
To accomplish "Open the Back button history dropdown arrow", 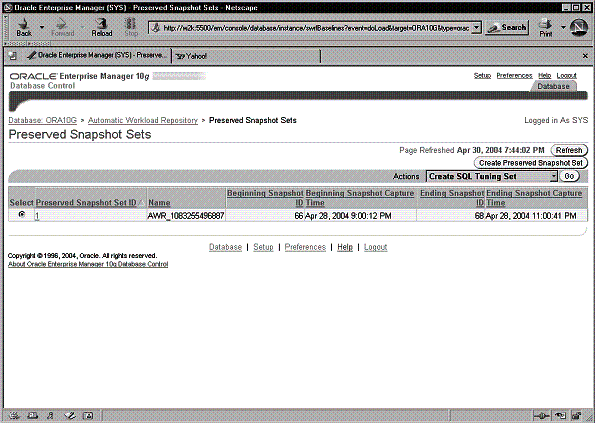I will (x=42, y=27).
